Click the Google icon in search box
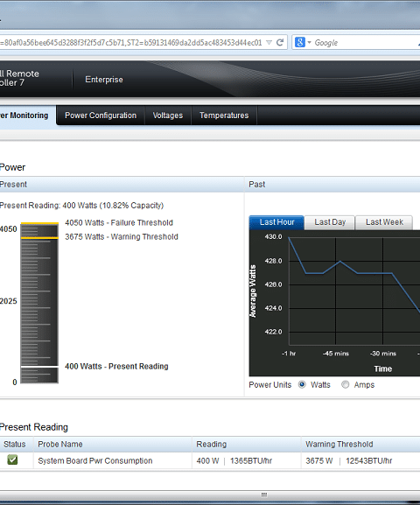Image resolution: width=420 pixels, height=505 pixels. pyautogui.click(x=300, y=42)
